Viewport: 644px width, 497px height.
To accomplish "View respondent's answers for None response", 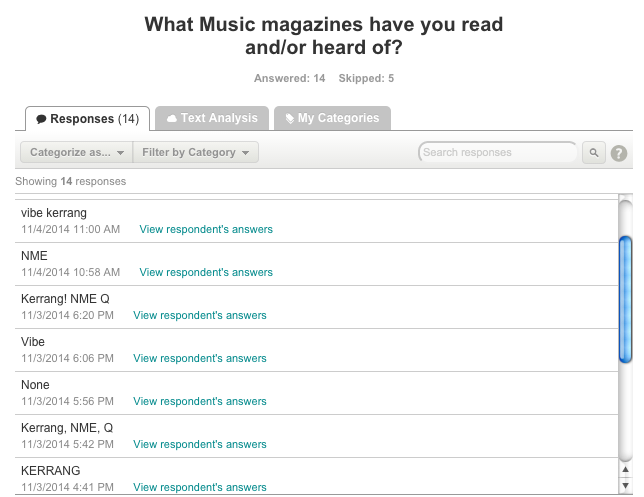I will pyautogui.click(x=200, y=401).
